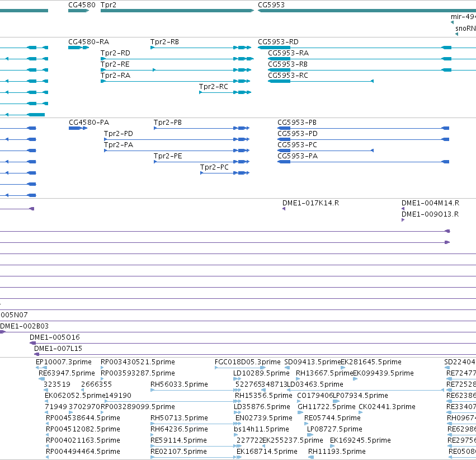Viewport: 476px width, 460px height.
Task: Click transcript CG5953-RC
Action: [288, 76]
